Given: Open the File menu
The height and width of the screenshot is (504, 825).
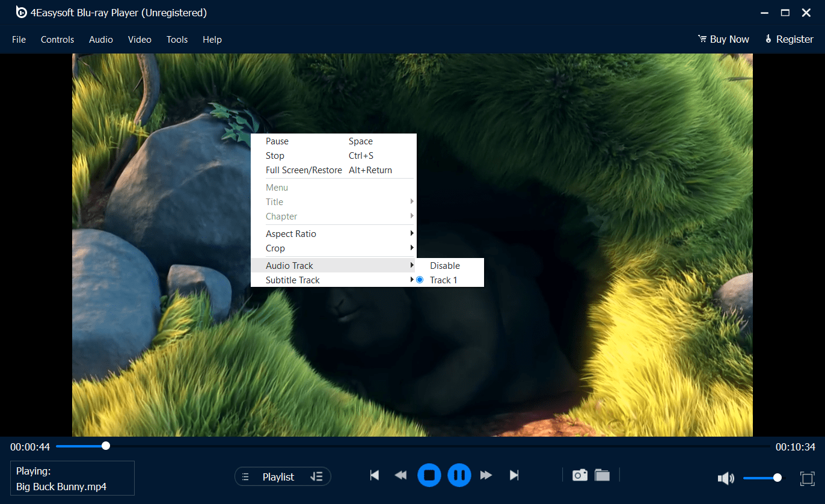Looking at the screenshot, I should click(x=19, y=40).
